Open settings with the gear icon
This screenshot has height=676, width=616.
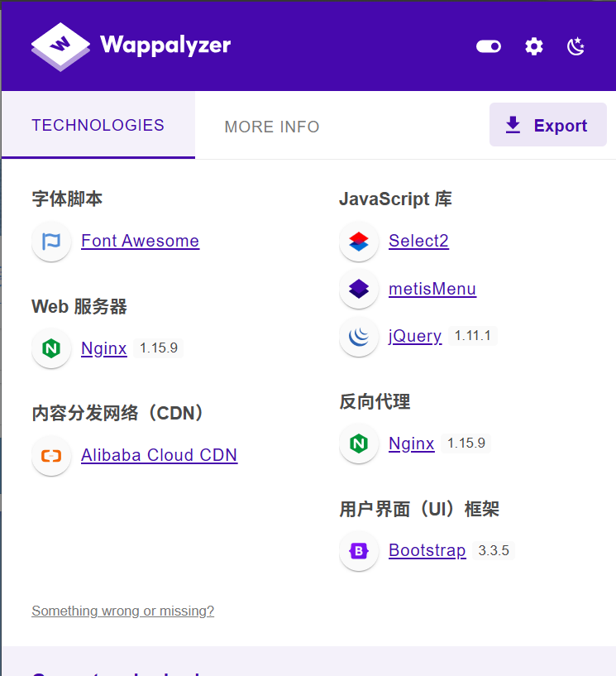(534, 46)
